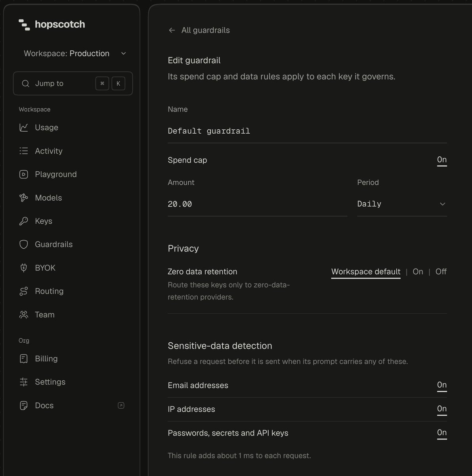This screenshot has height=476, width=472.
Task: Click the external link icon beside Docs
Action: click(x=121, y=405)
